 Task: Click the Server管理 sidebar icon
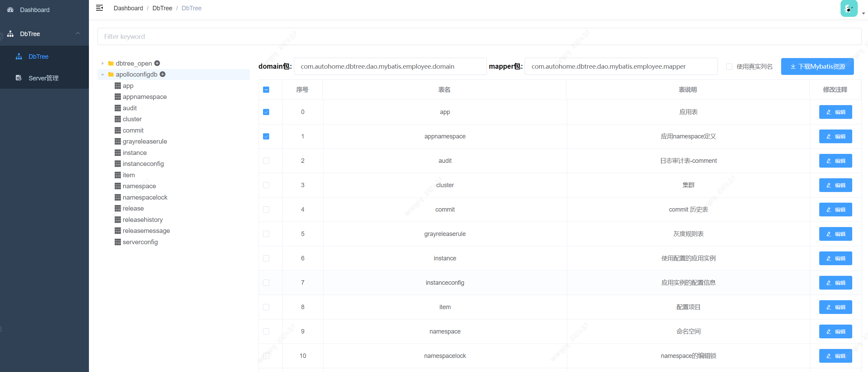19,78
